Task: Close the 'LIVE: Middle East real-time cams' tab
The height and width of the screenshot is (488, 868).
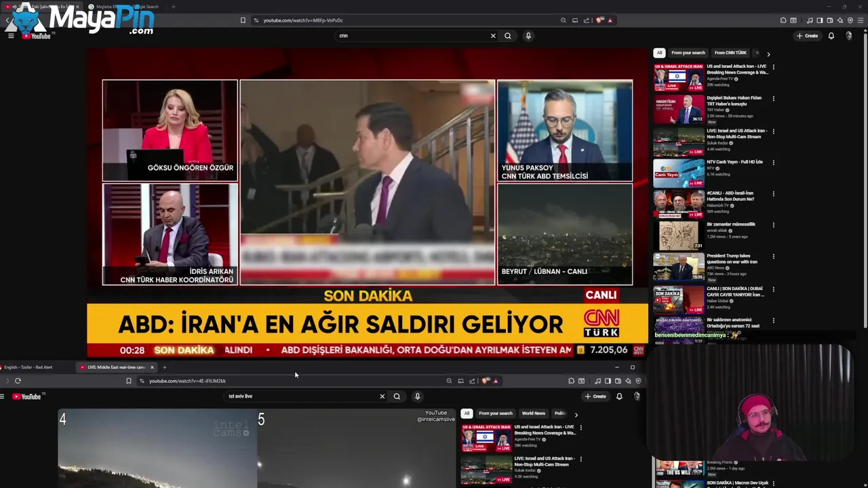Action: coord(152,367)
